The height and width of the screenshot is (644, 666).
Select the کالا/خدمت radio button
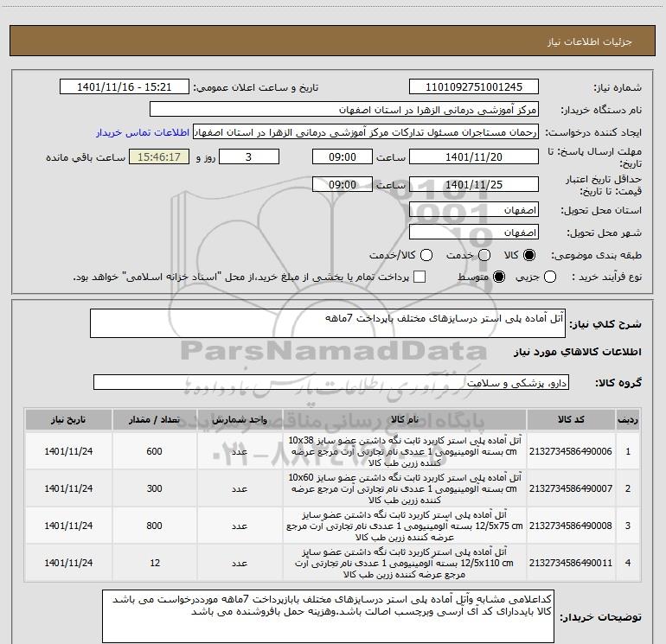click(x=426, y=255)
